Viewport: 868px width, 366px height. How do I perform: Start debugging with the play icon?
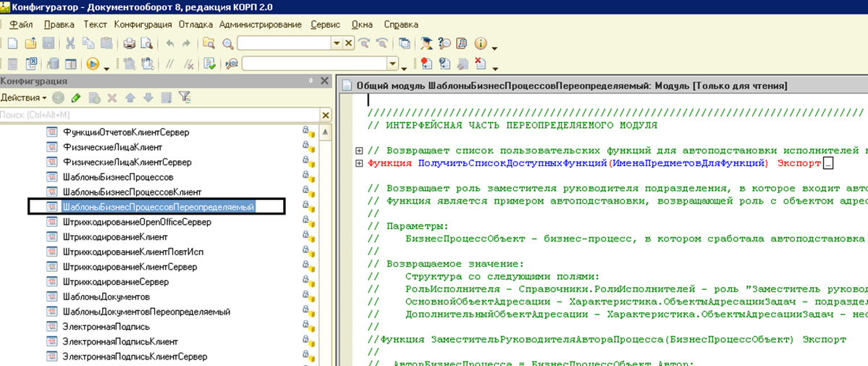(93, 64)
